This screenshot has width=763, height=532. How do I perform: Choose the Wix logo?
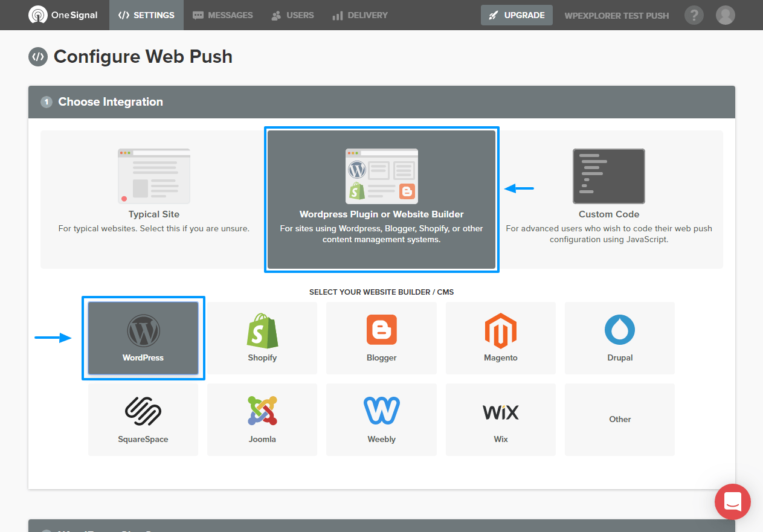coord(501,412)
